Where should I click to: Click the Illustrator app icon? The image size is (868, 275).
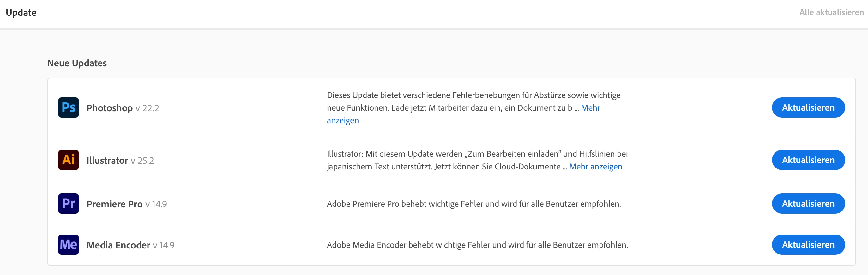click(x=69, y=160)
